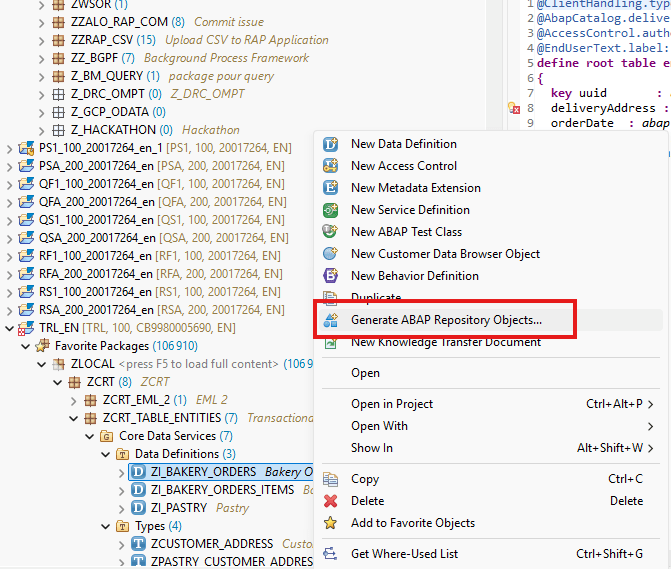Collapse the TRL_EN project tree
The image size is (671, 569).
click(x=10, y=328)
